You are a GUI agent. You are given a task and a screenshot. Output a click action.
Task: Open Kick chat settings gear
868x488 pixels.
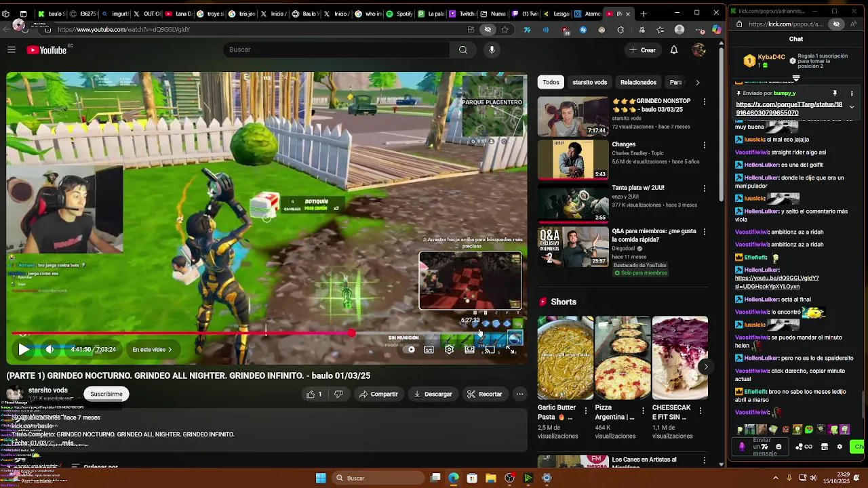point(840,447)
